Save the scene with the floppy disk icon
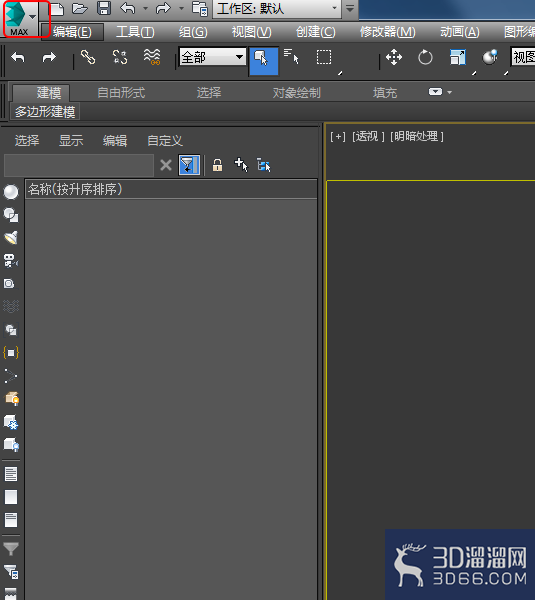 pyautogui.click(x=104, y=8)
